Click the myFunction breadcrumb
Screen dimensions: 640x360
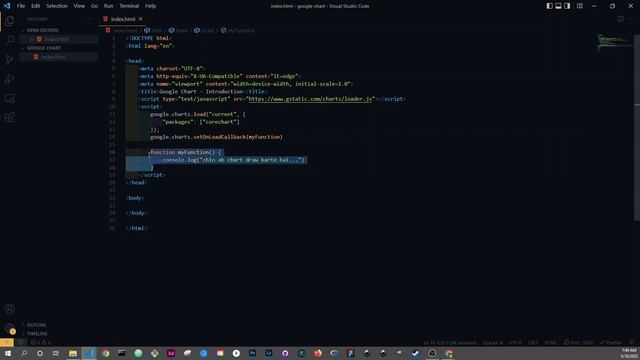coord(238,31)
